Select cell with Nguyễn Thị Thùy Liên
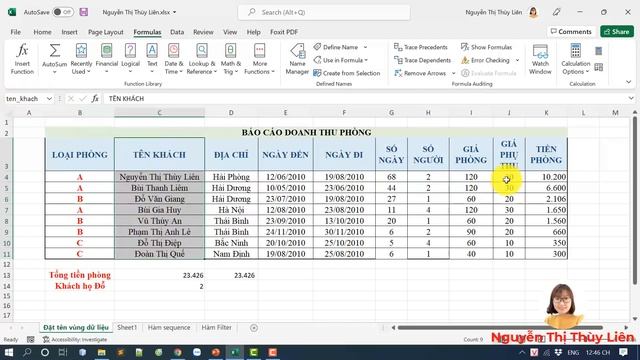This screenshot has width=640, height=360. [x=159, y=177]
